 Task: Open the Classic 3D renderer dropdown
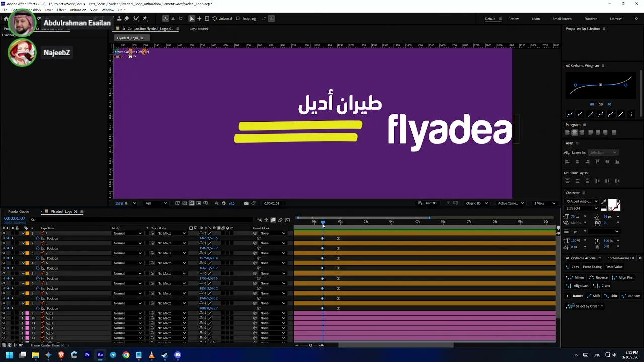(476, 203)
